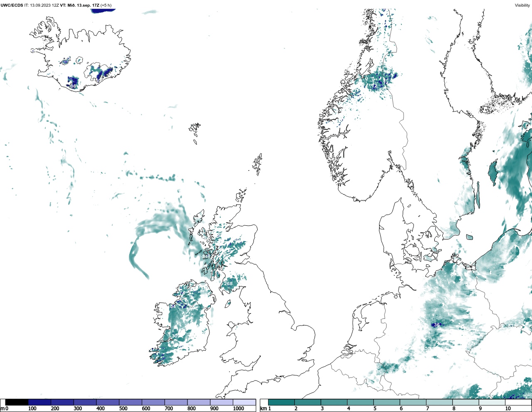Click the '36' value label in southern Iceland
This screenshot has height=412, width=532.
coord(74,86)
